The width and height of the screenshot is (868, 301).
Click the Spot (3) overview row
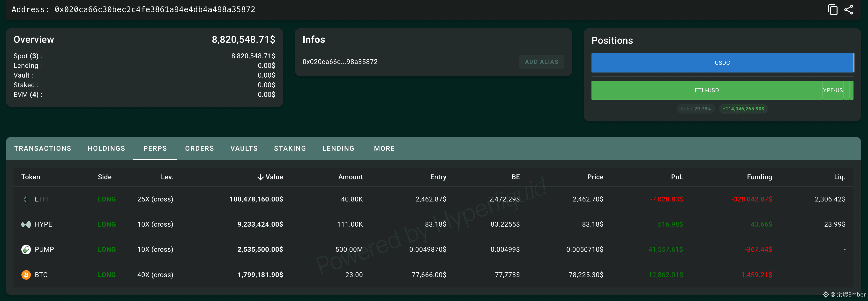[x=144, y=56]
